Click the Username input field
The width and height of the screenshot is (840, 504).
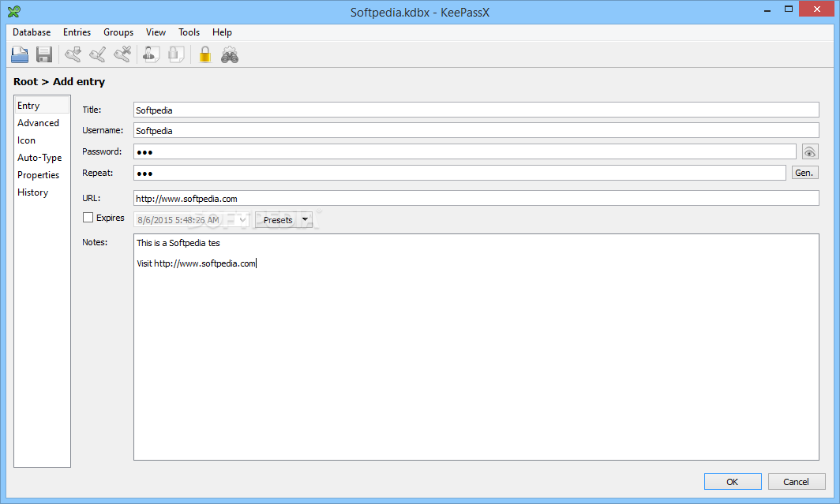[476, 131]
